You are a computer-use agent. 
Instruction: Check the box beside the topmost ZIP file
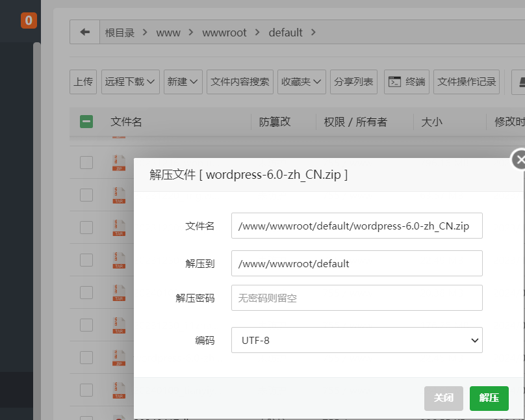pos(86,163)
